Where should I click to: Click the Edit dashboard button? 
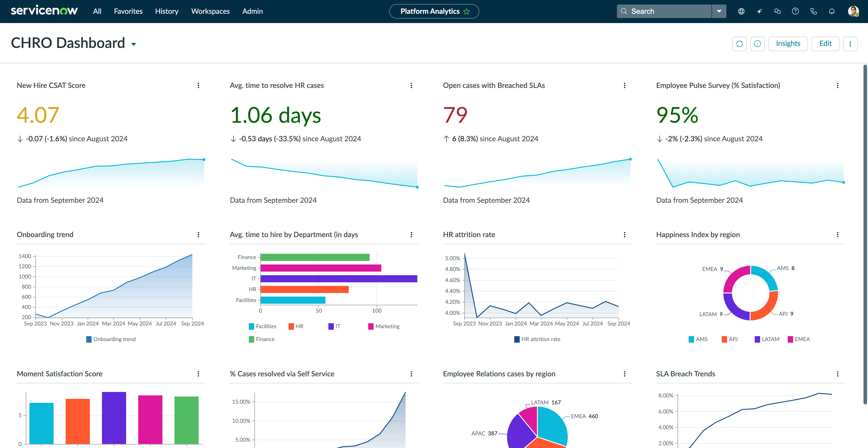tap(825, 43)
